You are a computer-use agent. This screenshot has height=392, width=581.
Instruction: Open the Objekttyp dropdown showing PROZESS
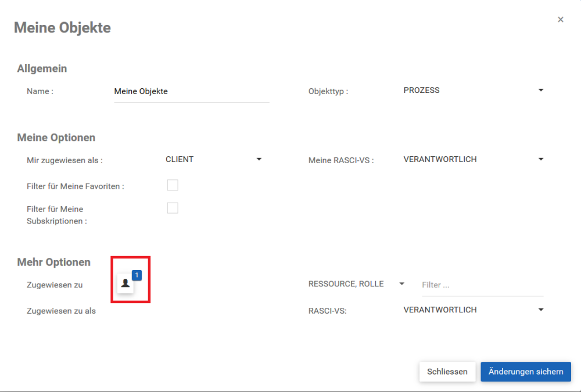[474, 91]
